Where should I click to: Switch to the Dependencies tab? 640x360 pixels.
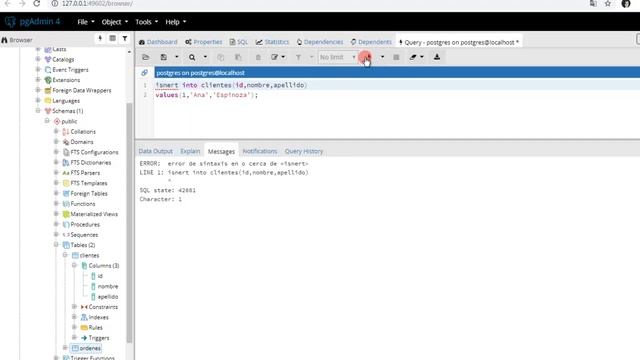coord(320,42)
